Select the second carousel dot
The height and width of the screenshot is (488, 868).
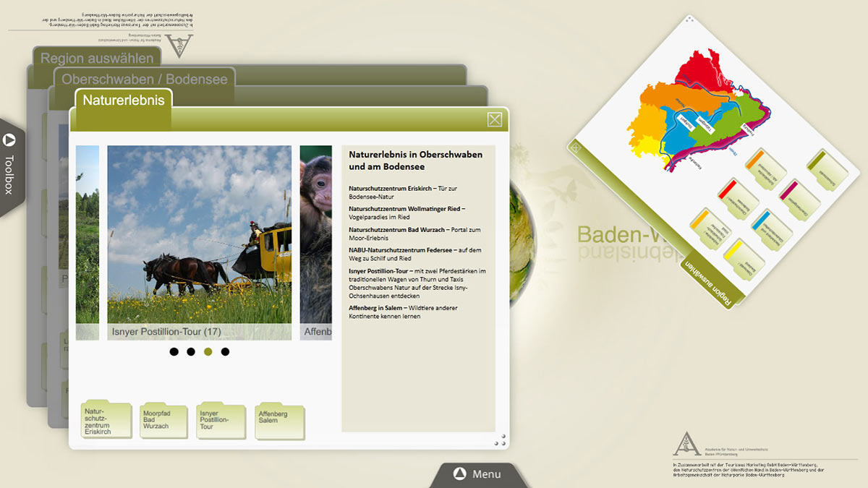coord(191,352)
